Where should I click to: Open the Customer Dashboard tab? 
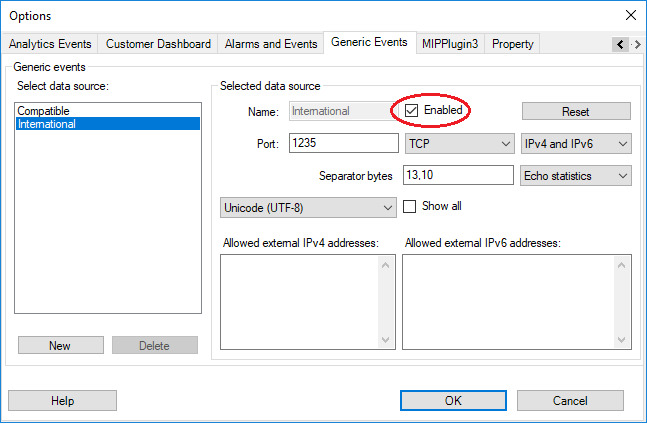[x=158, y=44]
